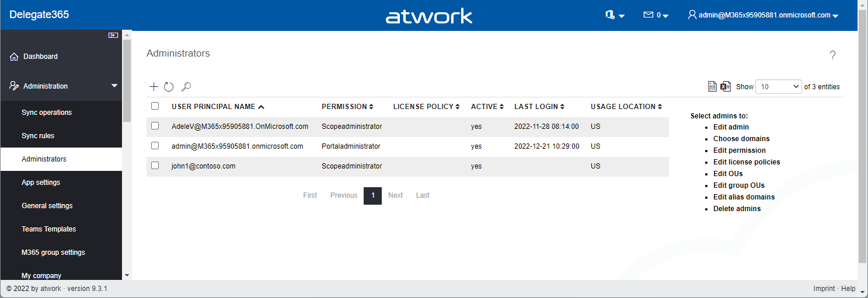Click the Dashboard home icon

tap(14, 57)
